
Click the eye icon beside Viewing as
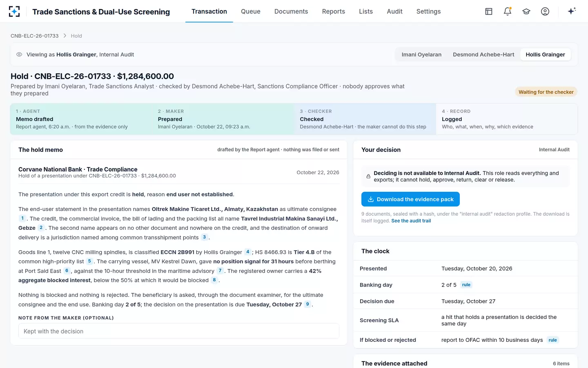point(19,54)
